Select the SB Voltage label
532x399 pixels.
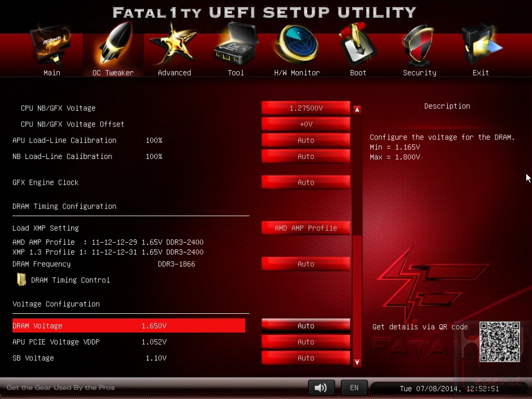click(x=33, y=358)
